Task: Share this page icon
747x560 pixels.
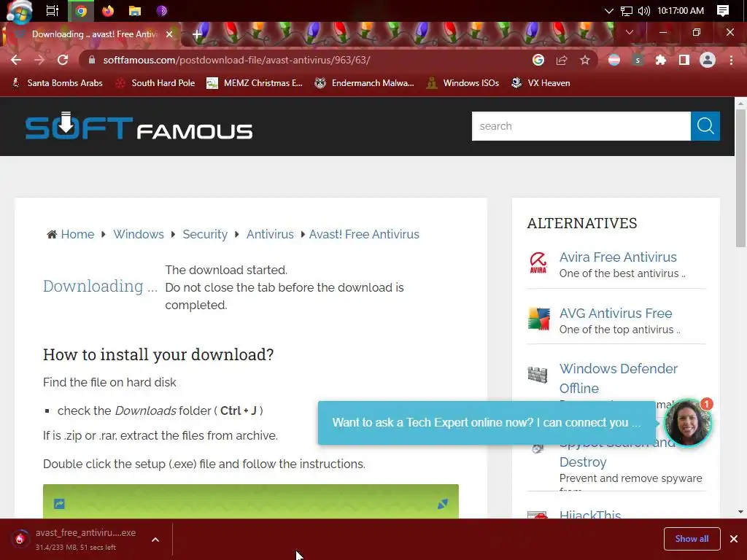Action: click(562, 60)
